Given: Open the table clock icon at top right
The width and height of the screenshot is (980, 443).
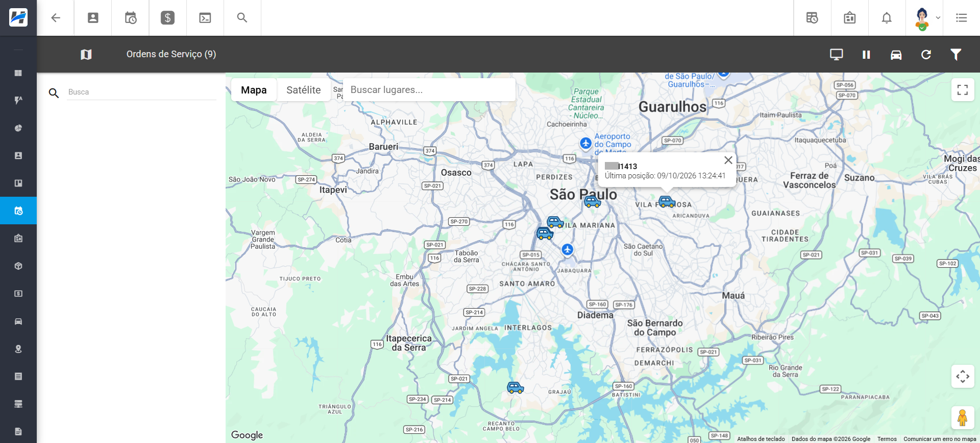Looking at the screenshot, I should coord(812,18).
